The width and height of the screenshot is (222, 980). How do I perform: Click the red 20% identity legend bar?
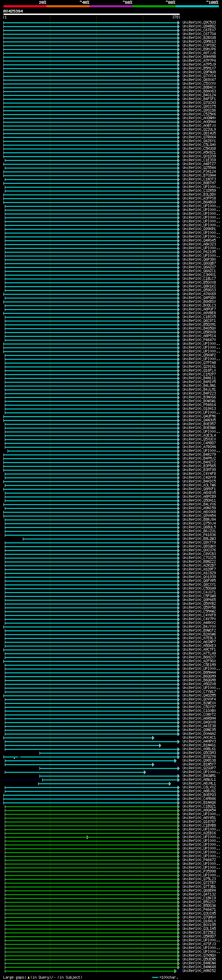click(25, 6)
